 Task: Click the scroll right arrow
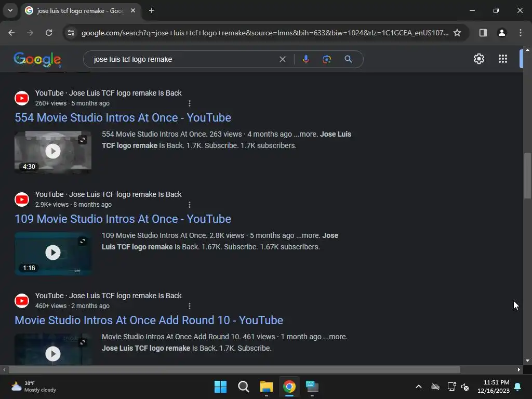click(519, 370)
